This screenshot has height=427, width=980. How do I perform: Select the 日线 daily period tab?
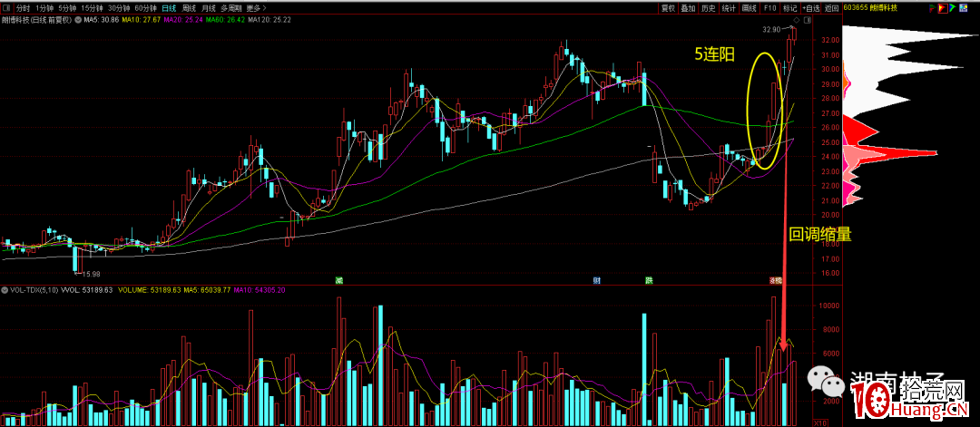coord(168,7)
